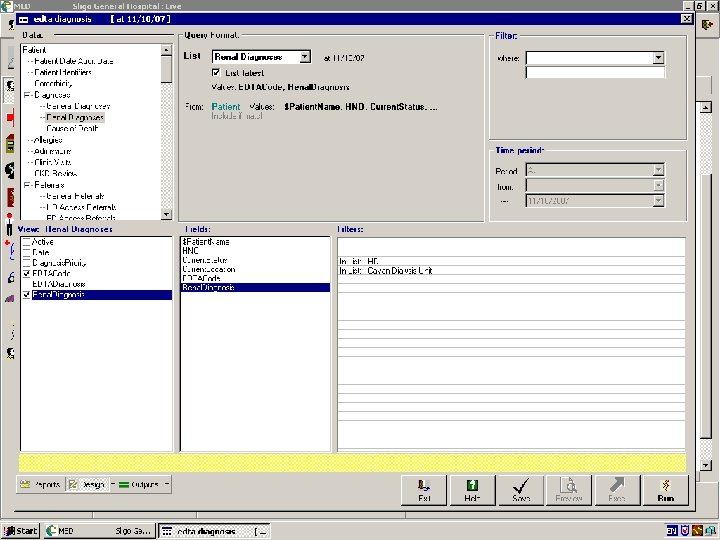Select General Diagnoses in the Data tree
The width and height of the screenshot is (720, 540).
pyautogui.click(x=78, y=106)
